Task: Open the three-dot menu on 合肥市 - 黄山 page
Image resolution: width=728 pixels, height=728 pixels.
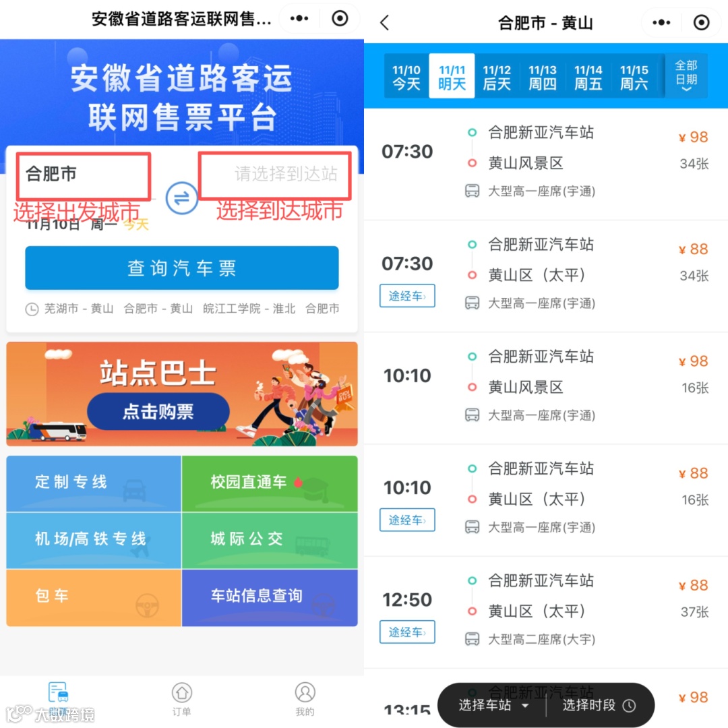Action: [661, 22]
